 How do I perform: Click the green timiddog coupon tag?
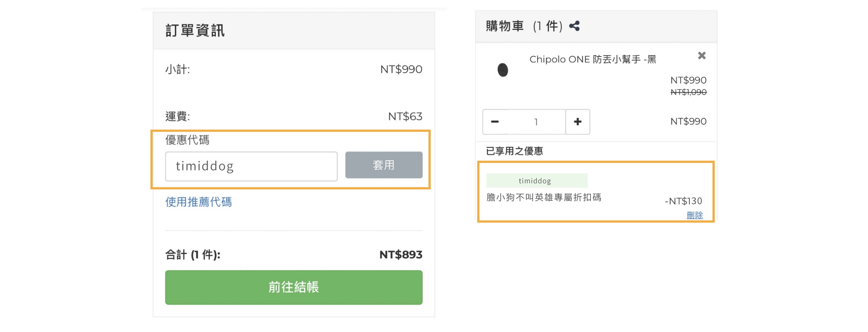coord(537,180)
